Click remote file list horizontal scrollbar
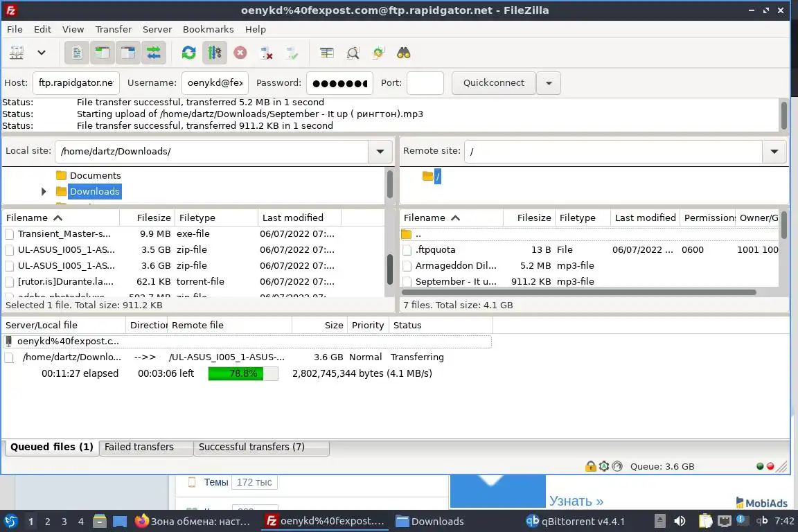This screenshot has height=532, width=798. coord(578,292)
